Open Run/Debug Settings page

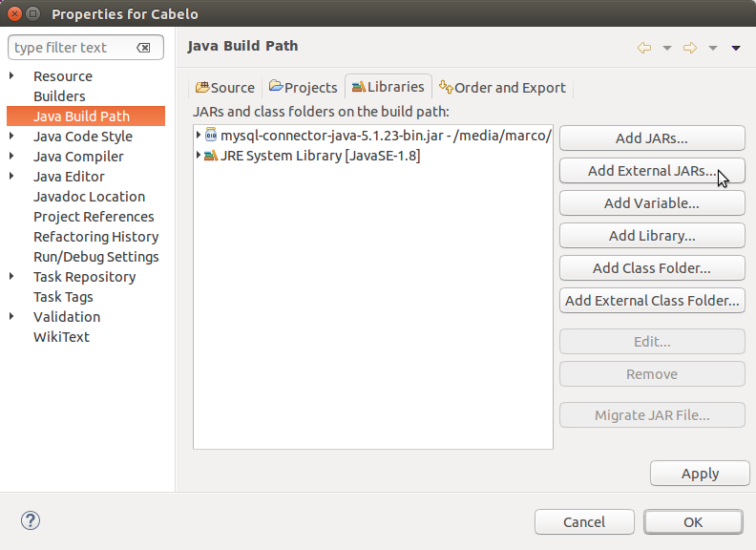click(x=96, y=257)
